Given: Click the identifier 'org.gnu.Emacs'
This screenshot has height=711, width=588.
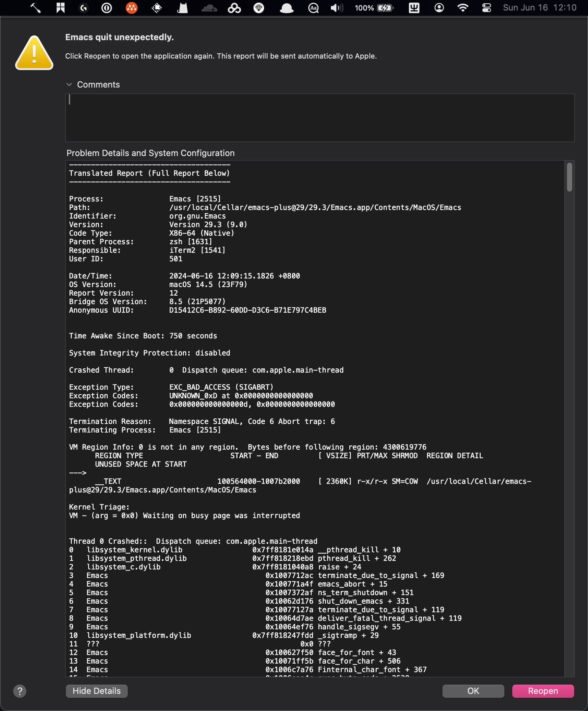Looking at the screenshot, I should pos(198,216).
